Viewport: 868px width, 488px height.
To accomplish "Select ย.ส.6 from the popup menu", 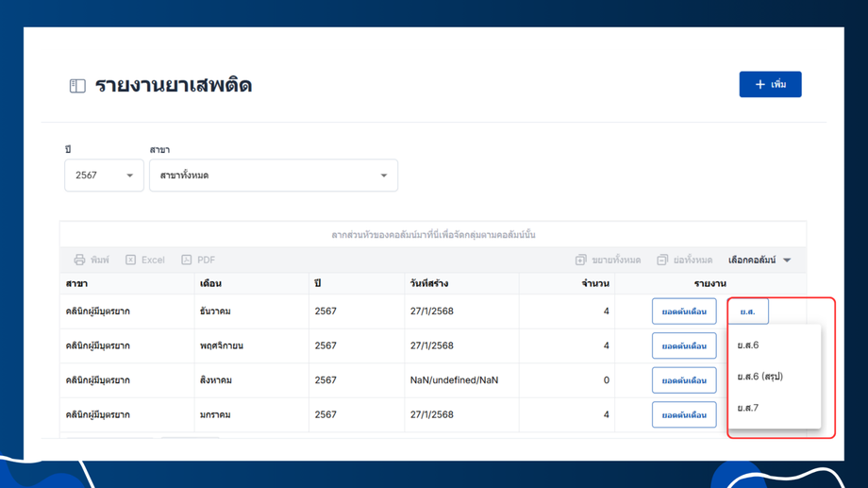I will [775, 345].
